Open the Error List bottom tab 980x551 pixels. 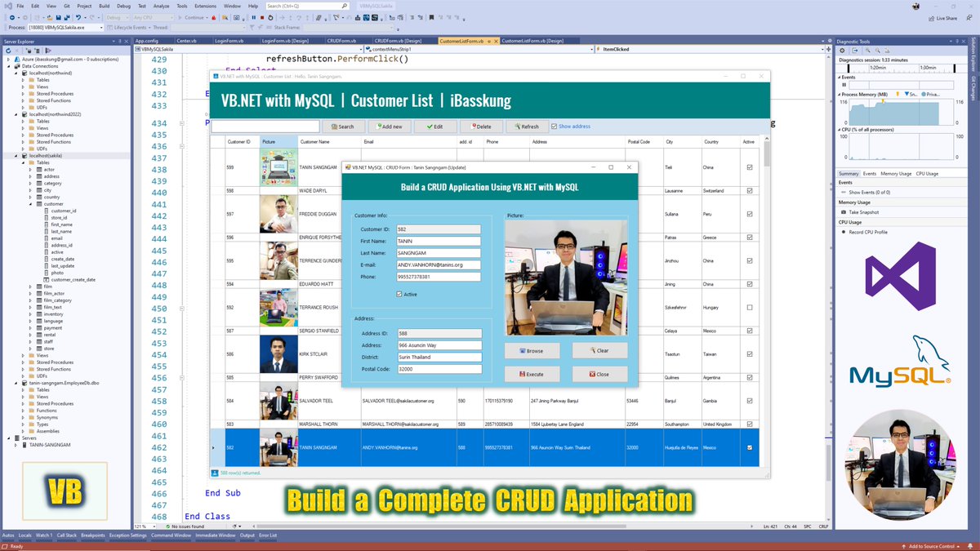pyautogui.click(x=267, y=535)
